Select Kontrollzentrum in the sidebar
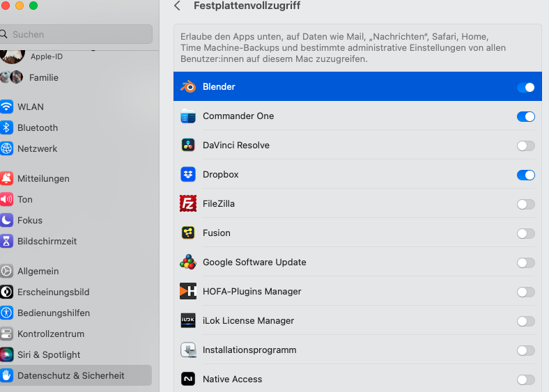This screenshot has width=549, height=392. coord(50,334)
